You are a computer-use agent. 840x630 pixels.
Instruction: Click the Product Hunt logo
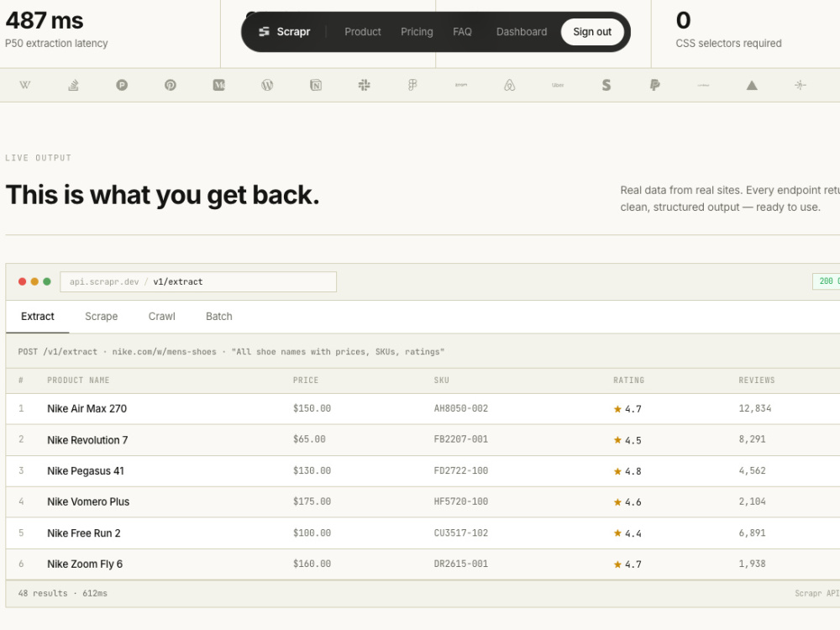[122, 85]
